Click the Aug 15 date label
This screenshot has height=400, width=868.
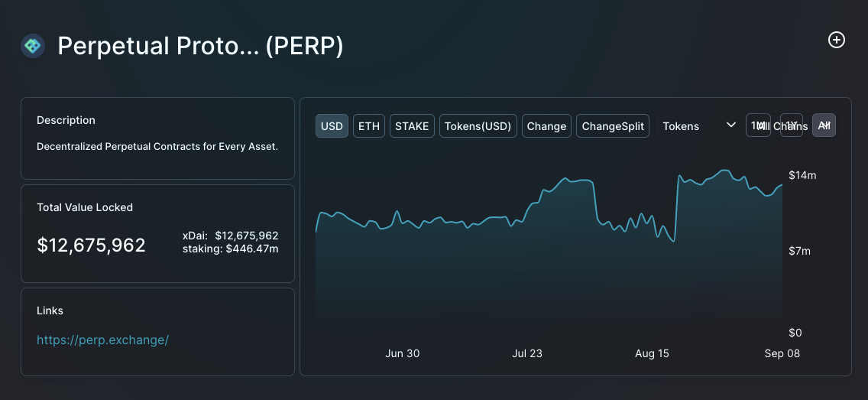[x=652, y=353]
